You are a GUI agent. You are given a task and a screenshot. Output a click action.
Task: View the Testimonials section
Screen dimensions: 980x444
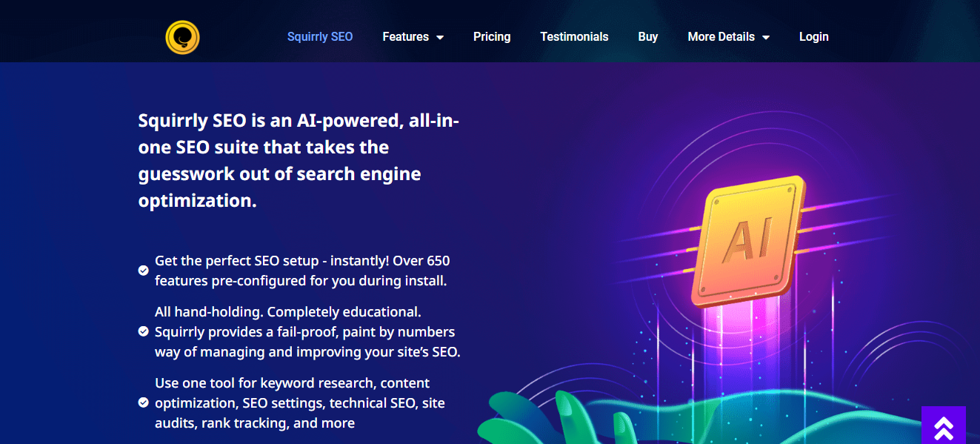[574, 36]
